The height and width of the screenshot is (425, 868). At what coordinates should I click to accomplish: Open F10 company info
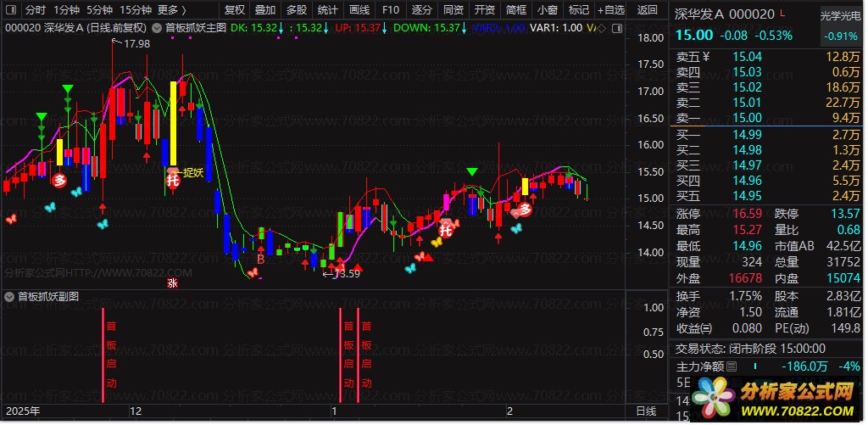click(390, 9)
